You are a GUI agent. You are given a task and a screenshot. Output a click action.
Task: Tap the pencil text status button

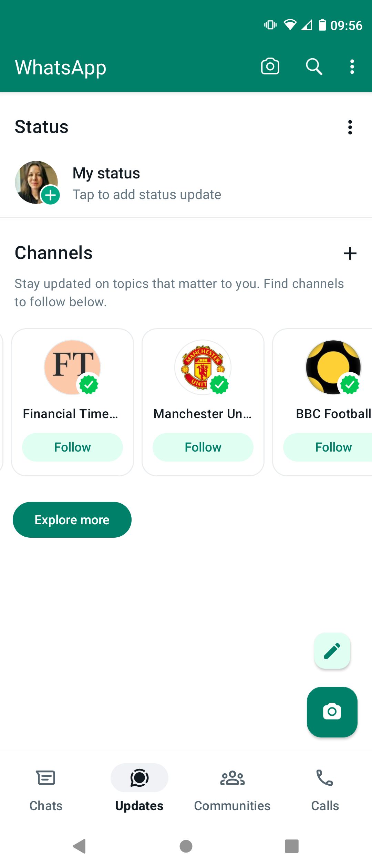tap(332, 651)
